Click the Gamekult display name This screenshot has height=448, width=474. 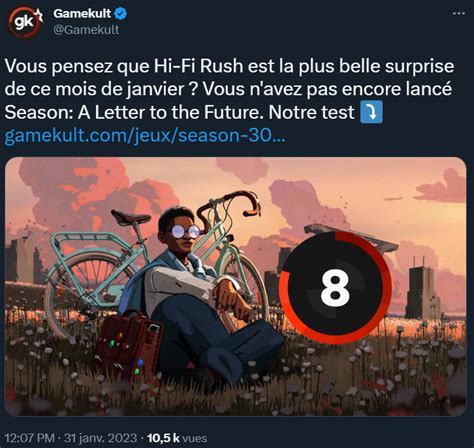(x=82, y=14)
